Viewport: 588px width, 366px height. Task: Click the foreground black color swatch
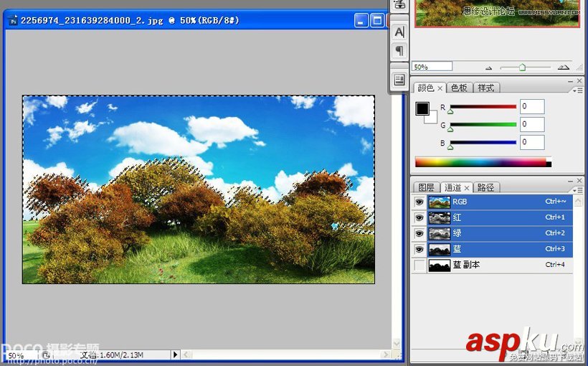[422, 108]
